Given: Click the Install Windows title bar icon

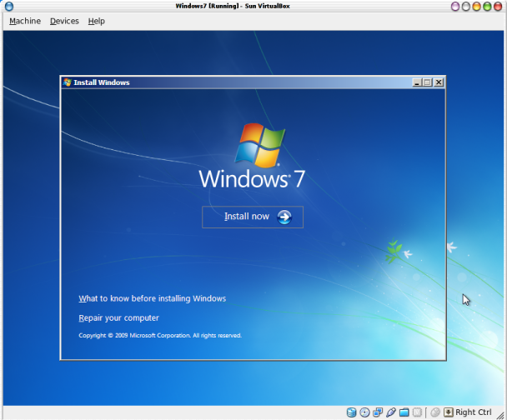Looking at the screenshot, I should coord(68,82).
